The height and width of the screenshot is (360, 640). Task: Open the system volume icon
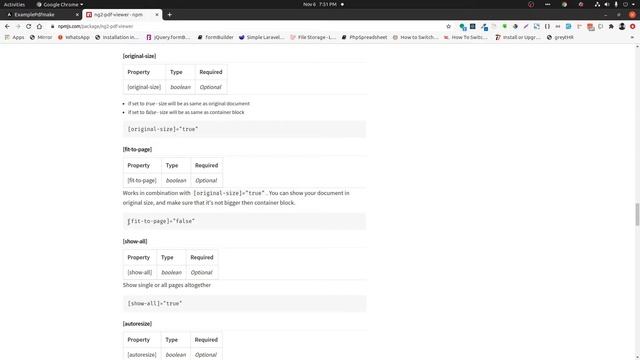607,4
